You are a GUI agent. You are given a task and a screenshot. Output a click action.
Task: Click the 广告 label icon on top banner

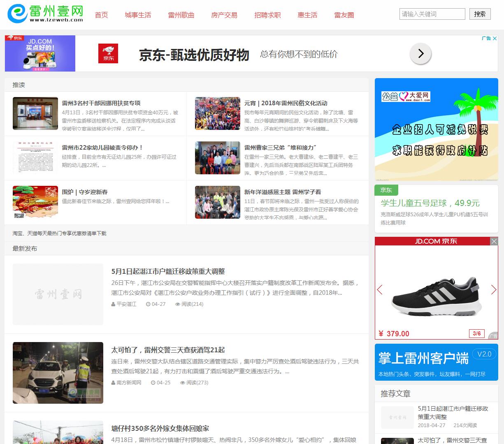[486, 38]
